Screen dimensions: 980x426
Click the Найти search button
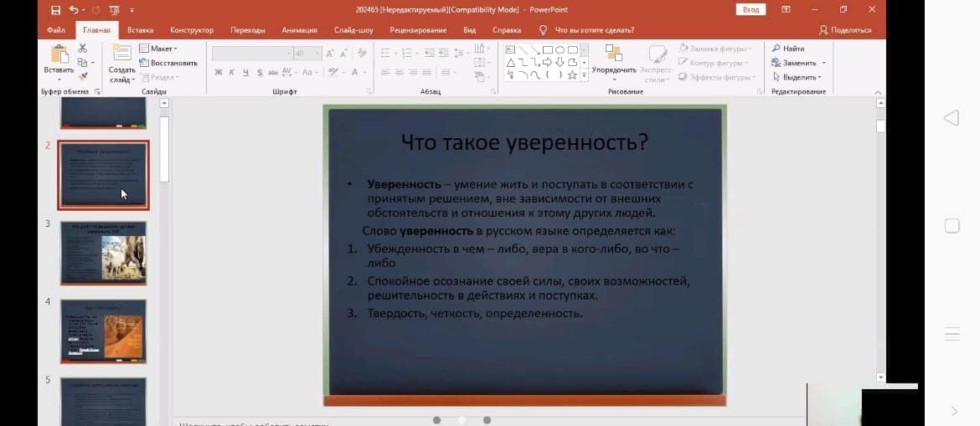[x=787, y=49]
